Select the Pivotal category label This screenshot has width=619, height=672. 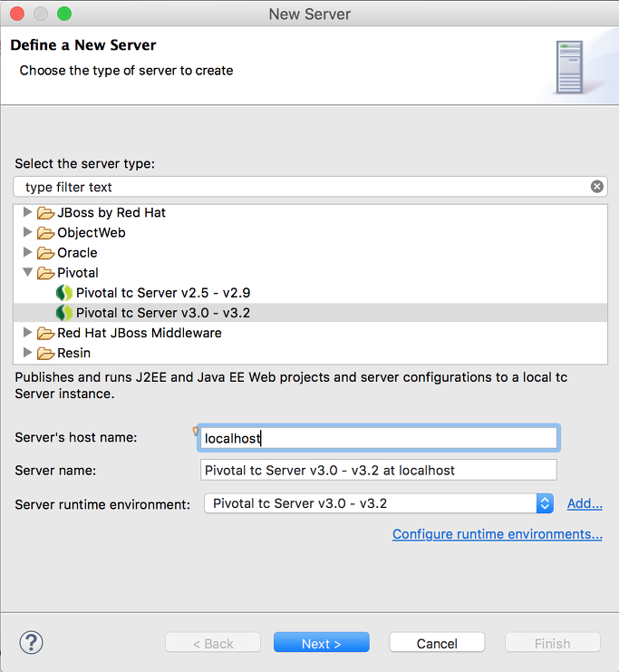78,273
